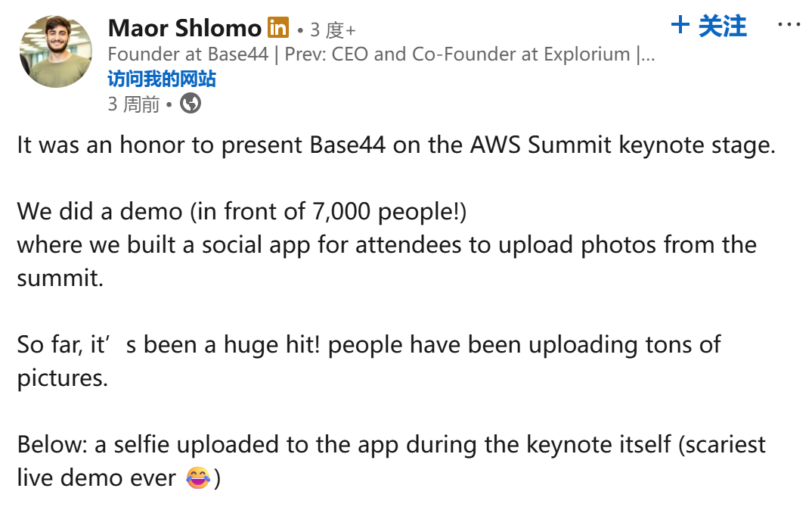
Task: Click the plus sign beside 关注
Action: (x=680, y=26)
